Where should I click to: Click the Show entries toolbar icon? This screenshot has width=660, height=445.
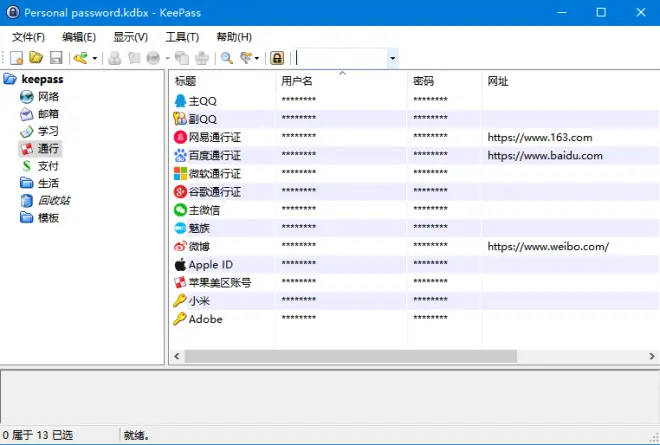click(245, 58)
